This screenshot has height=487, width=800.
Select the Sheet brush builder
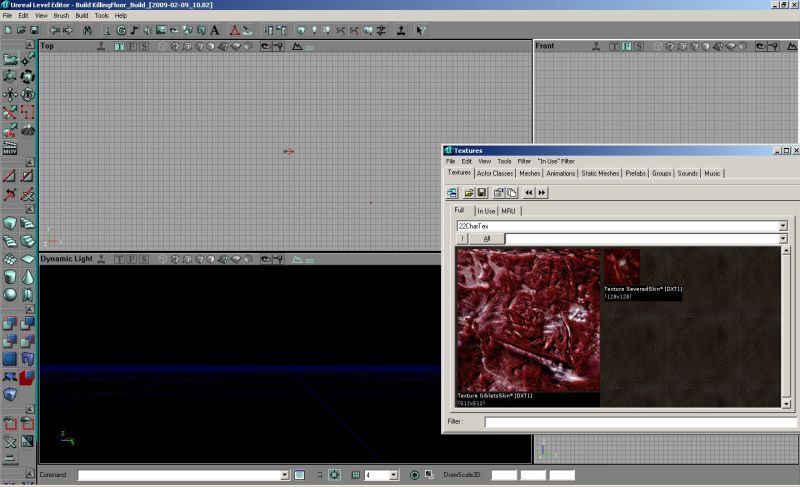[x=28, y=259]
